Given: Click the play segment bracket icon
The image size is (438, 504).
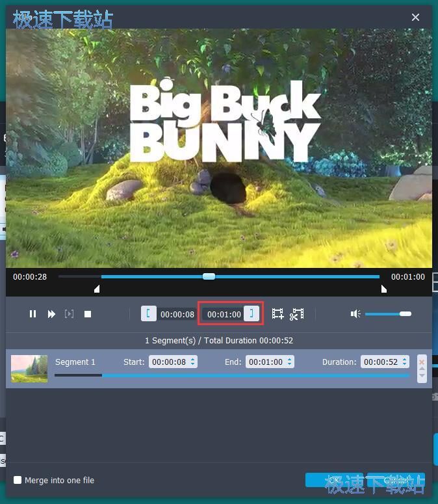Looking at the screenshot, I should pyautogui.click(x=69, y=313).
